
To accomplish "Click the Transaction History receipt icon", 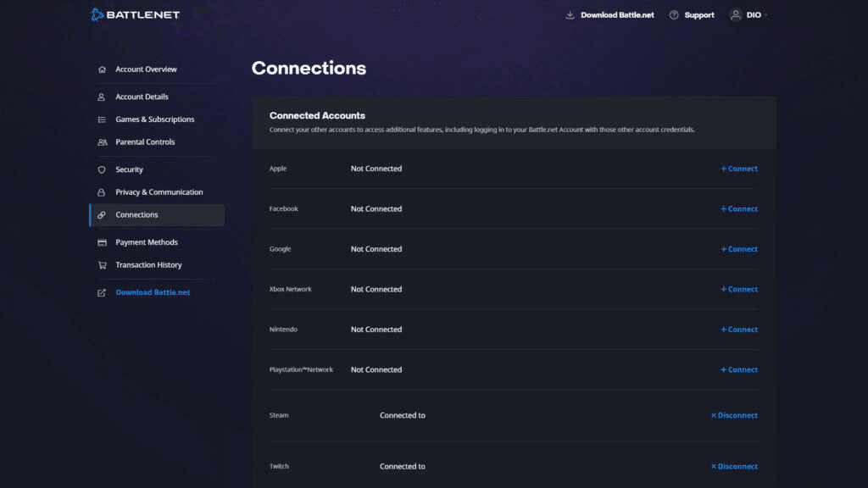I will (101, 264).
